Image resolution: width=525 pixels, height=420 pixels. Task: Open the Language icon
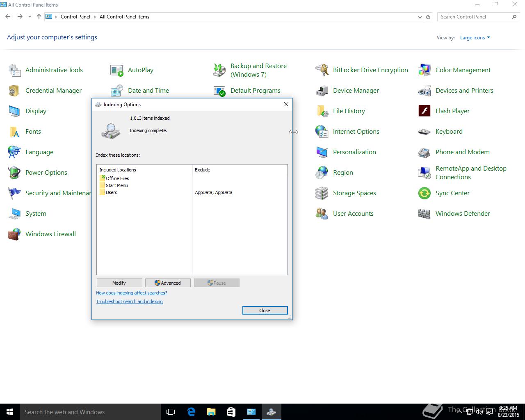point(14,152)
